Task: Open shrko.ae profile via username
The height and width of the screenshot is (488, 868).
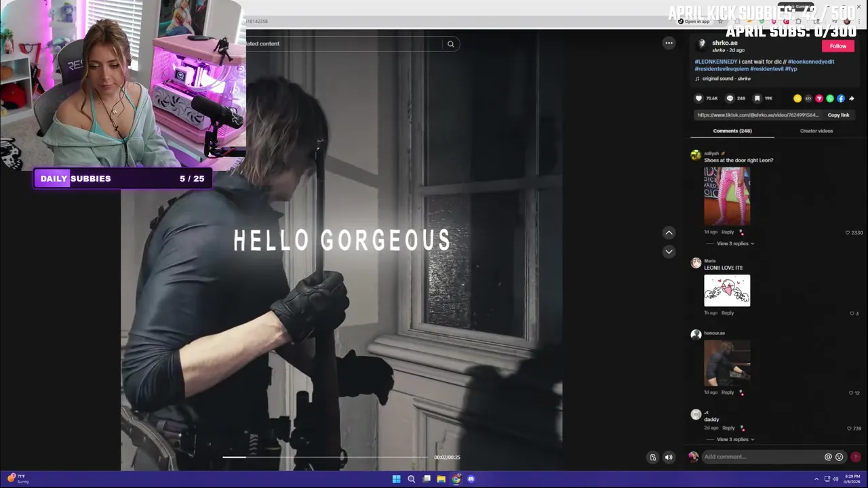Action: (x=724, y=43)
